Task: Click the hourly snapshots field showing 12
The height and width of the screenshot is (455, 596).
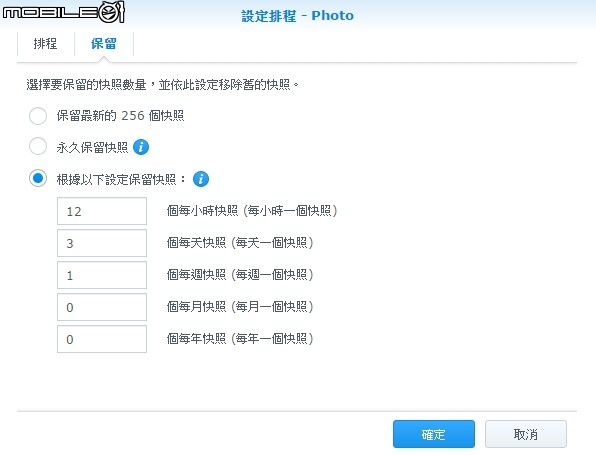Action: [102, 211]
